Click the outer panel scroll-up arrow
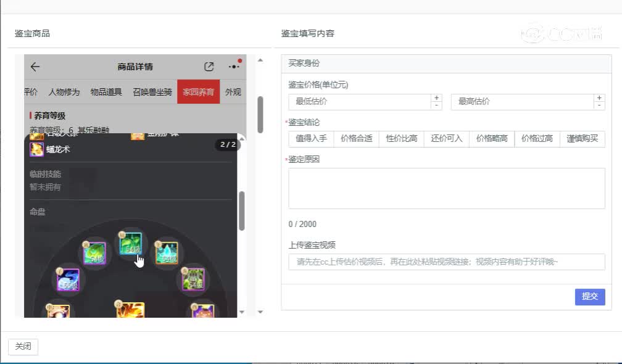This screenshot has height=364, width=622. pyautogui.click(x=260, y=60)
